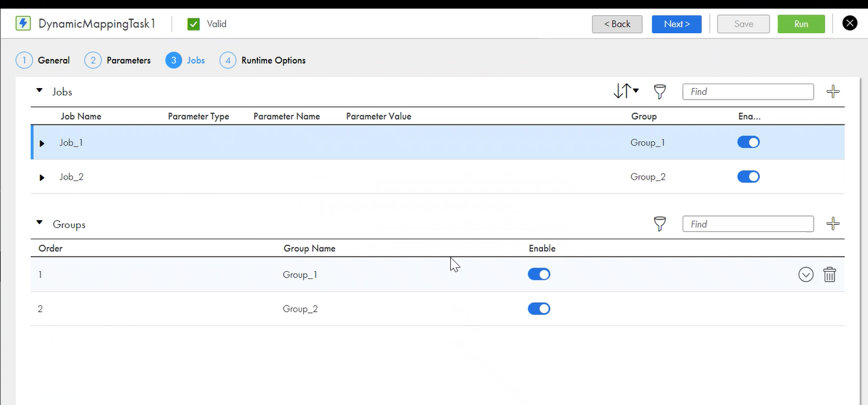Screen dimensions: 868x405
Task: Open the Jobs sort order icon
Action: [626, 91]
